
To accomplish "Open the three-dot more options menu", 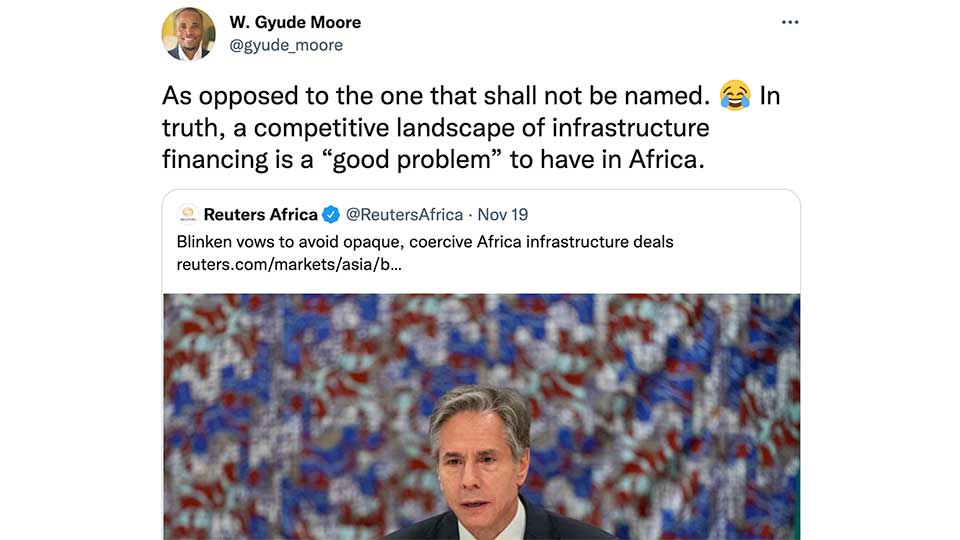I will [x=790, y=23].
